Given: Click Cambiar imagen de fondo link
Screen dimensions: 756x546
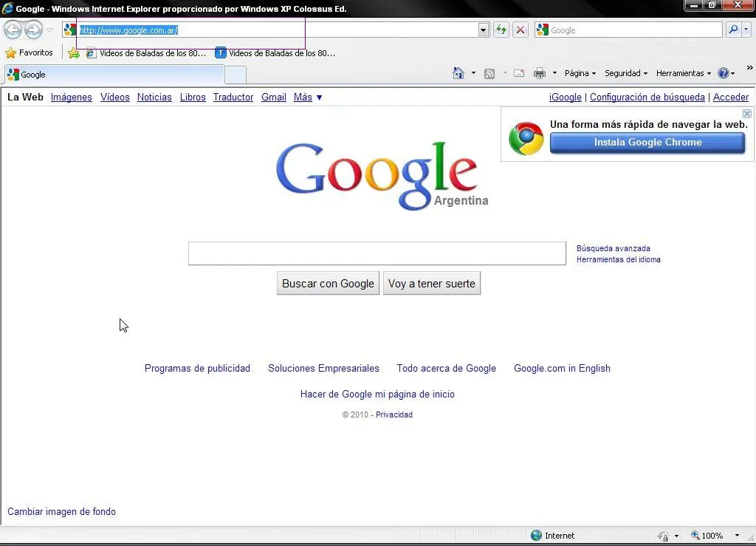Looking at the screenshot, I should click(x=62, y=512).
